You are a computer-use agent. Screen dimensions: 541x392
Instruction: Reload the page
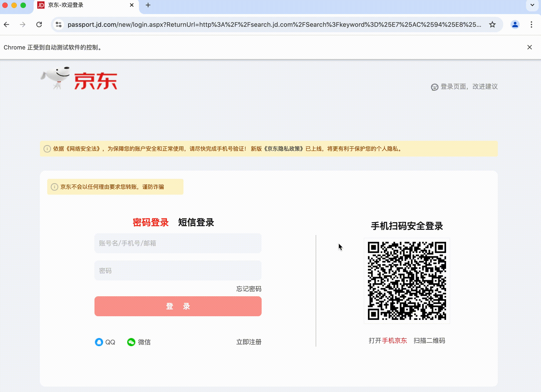tap(39, 24)
